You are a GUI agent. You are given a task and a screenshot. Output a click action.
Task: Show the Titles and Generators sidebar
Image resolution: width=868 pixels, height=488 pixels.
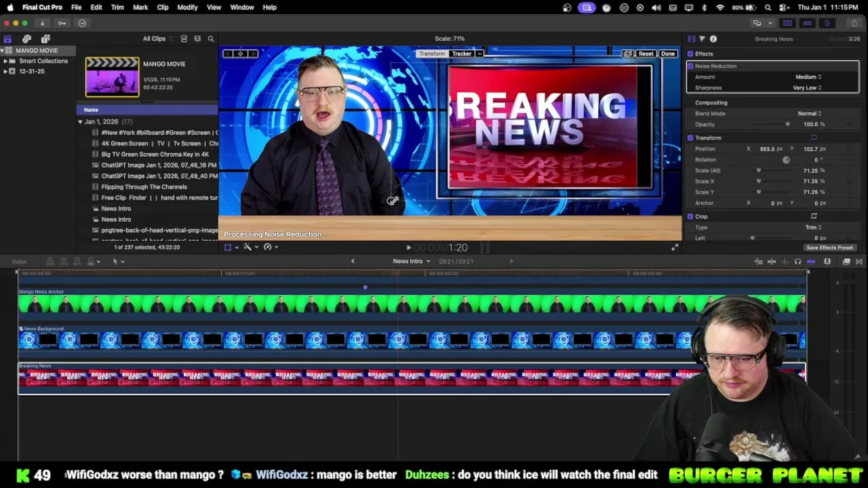pyautogui.click(x=45, y=39)
